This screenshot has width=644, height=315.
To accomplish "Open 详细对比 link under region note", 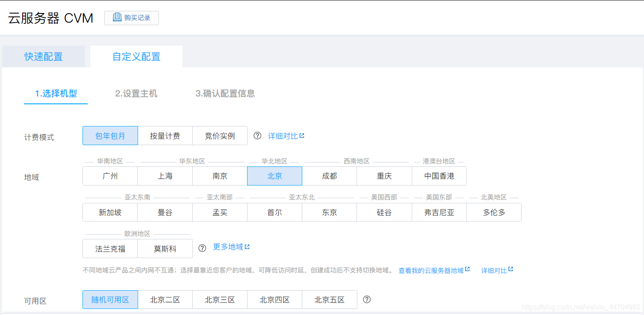I will click(x=494, y=270).
